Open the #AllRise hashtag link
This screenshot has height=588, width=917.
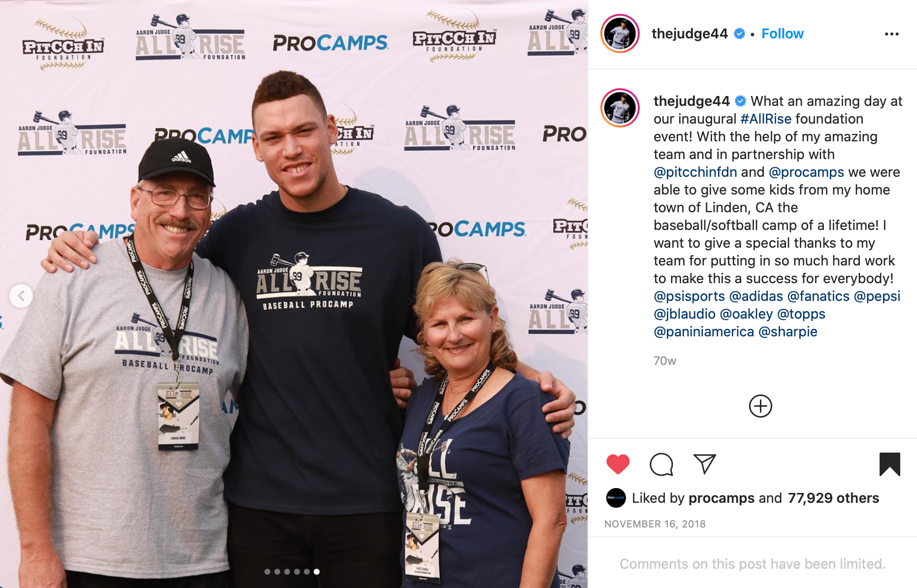coord(766,119)
